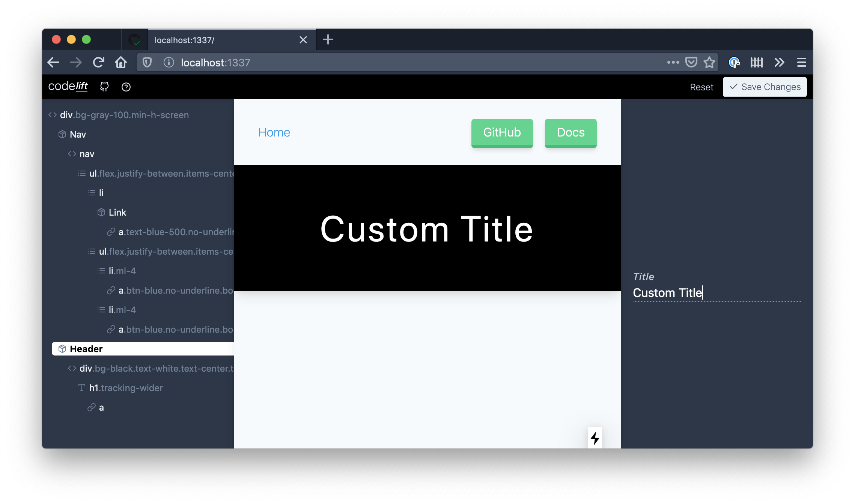Select div.bg-black.text-white tree row
855x504 pixels.
pyautogui.click(x=151, y=368)
